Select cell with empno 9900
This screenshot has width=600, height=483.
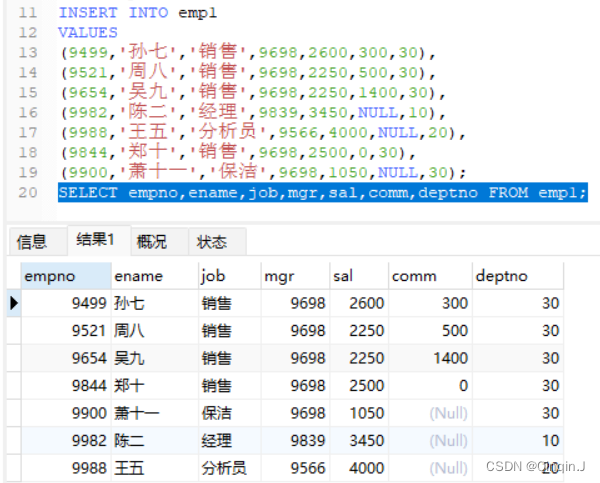point(66,413)
